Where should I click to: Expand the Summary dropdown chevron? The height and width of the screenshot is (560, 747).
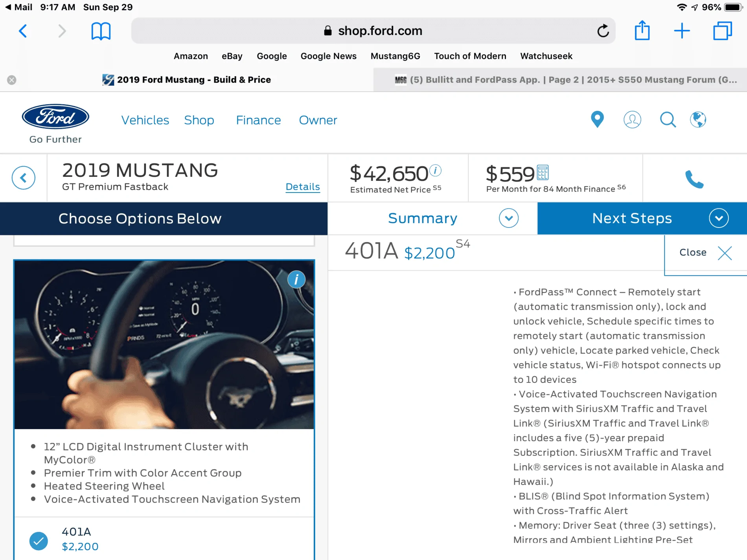509,218
